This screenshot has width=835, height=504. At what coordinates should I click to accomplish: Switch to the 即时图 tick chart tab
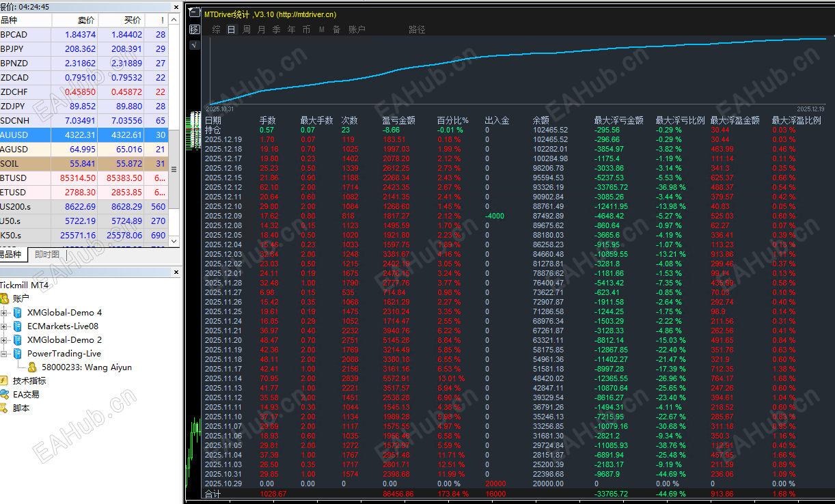coord(47,255)
